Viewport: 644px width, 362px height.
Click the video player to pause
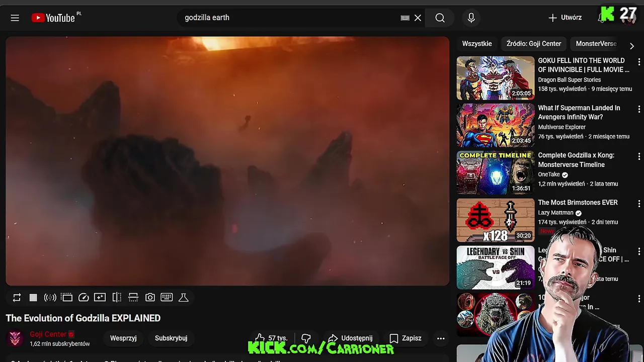click(x=227, y=161)
